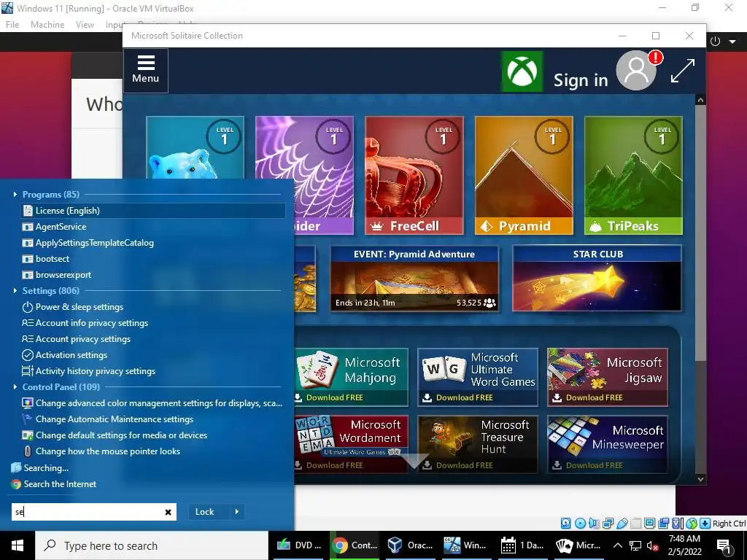The image size is (747, 560).
Task: Switch to the Win... taskbar item
Action: click(x=465, y=545)
